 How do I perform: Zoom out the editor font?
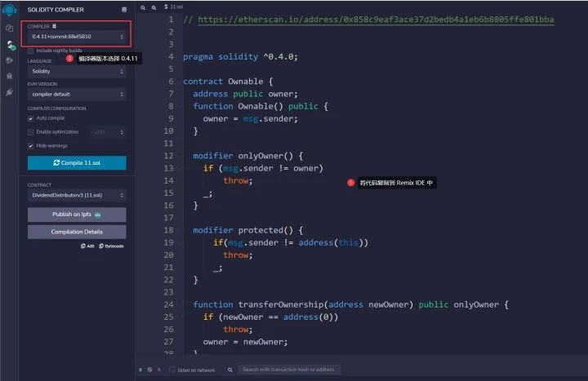point(143,7)
